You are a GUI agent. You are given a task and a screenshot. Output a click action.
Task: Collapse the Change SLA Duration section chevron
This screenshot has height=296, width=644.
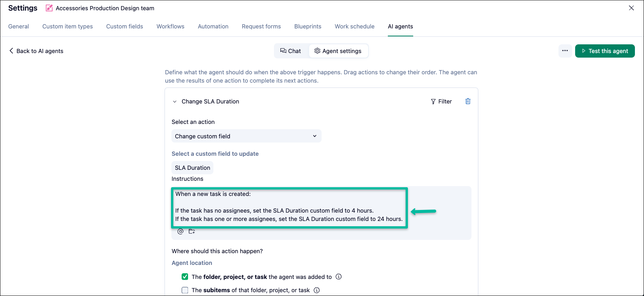174,102
